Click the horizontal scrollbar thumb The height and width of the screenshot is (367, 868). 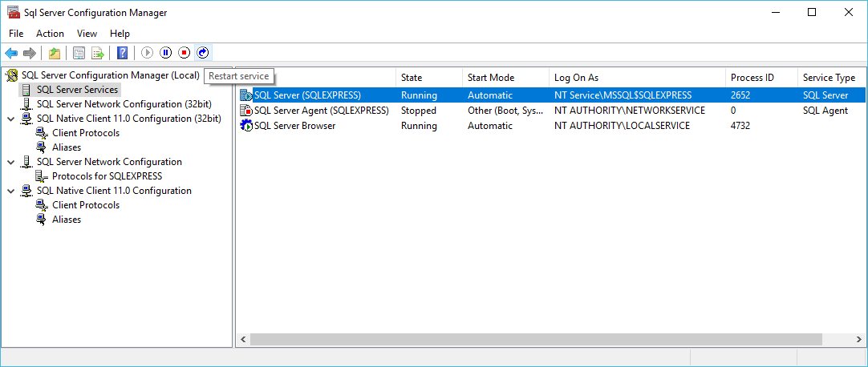point(537,340)
